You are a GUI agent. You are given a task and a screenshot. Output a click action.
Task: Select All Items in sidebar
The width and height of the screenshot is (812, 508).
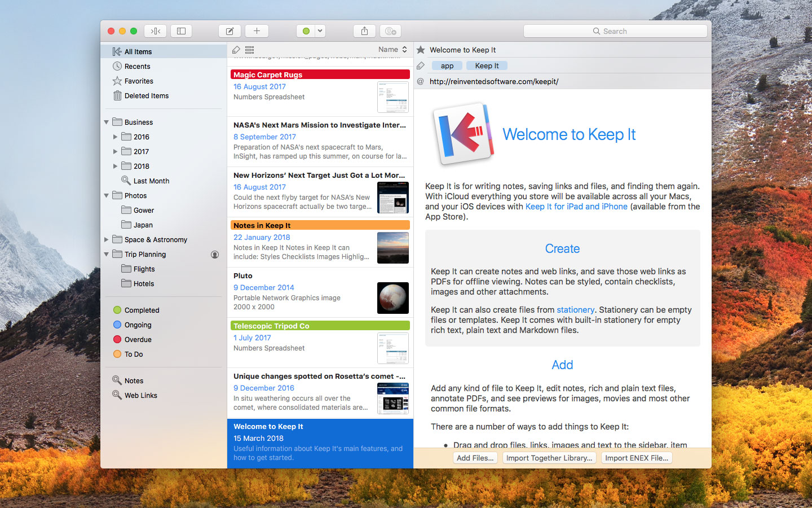click(164, 51)
